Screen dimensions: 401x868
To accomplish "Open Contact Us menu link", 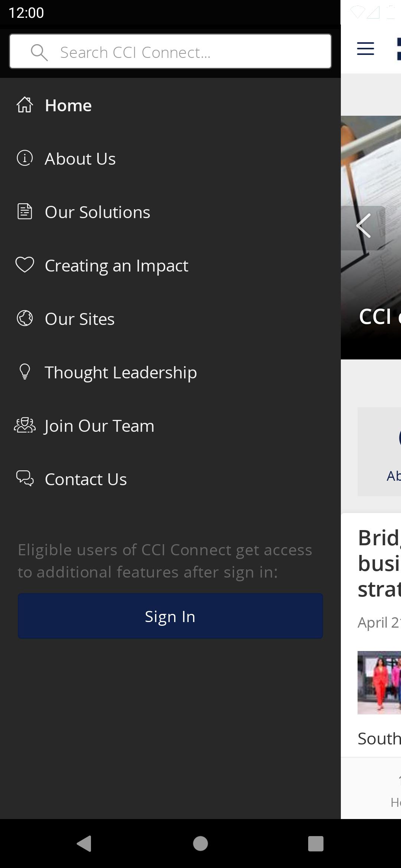I will 86,479.
